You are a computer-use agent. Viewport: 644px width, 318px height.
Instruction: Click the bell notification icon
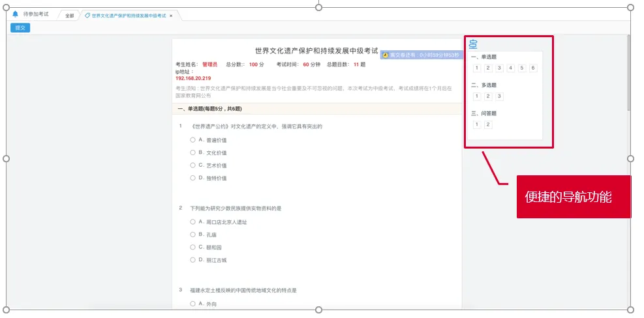tap(15, 14)
